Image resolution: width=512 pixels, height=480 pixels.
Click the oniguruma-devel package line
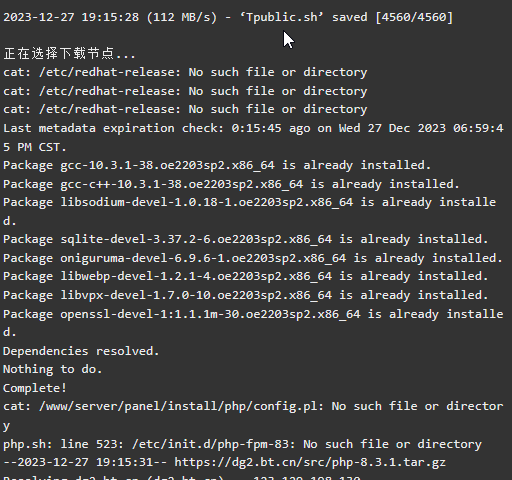[253, 258]
